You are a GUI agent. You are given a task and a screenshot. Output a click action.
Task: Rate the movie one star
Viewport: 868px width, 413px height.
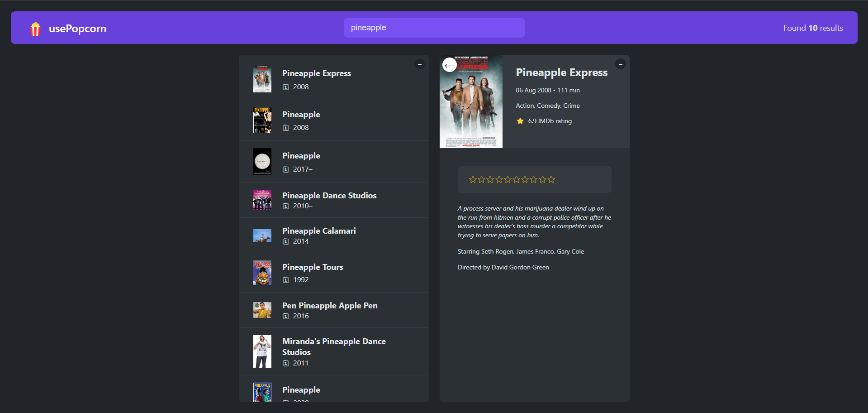pyautogui.click(x=473, y=179)
